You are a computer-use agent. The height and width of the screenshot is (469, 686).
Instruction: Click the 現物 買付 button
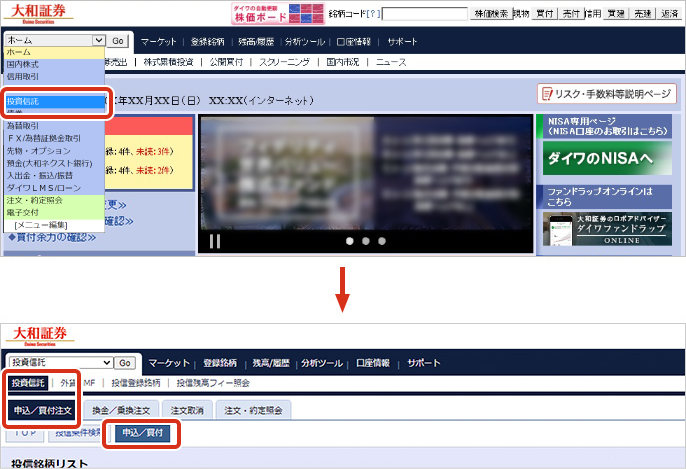(545, 14)
